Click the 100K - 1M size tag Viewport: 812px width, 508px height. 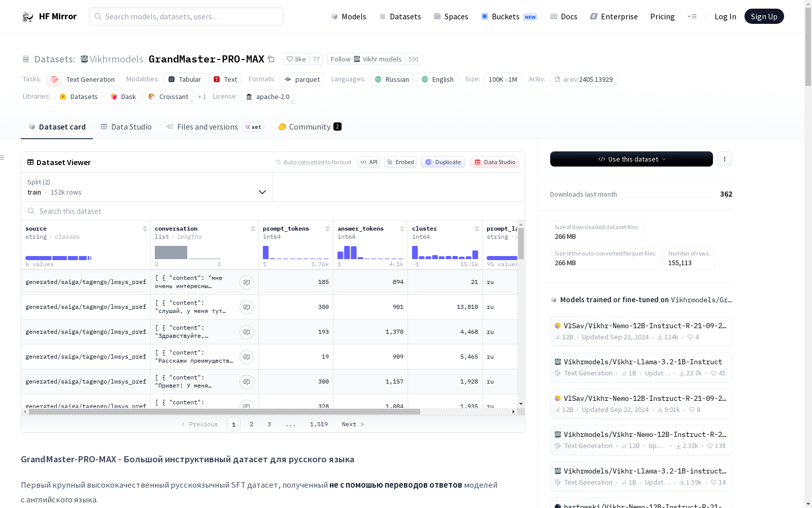click(x=502, y=79)
